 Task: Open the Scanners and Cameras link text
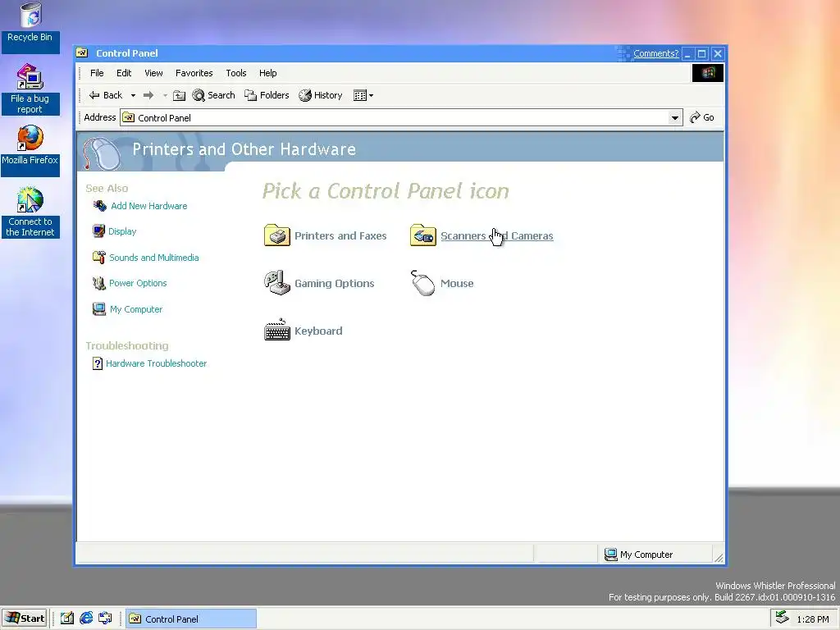click(x=496, y=235)
